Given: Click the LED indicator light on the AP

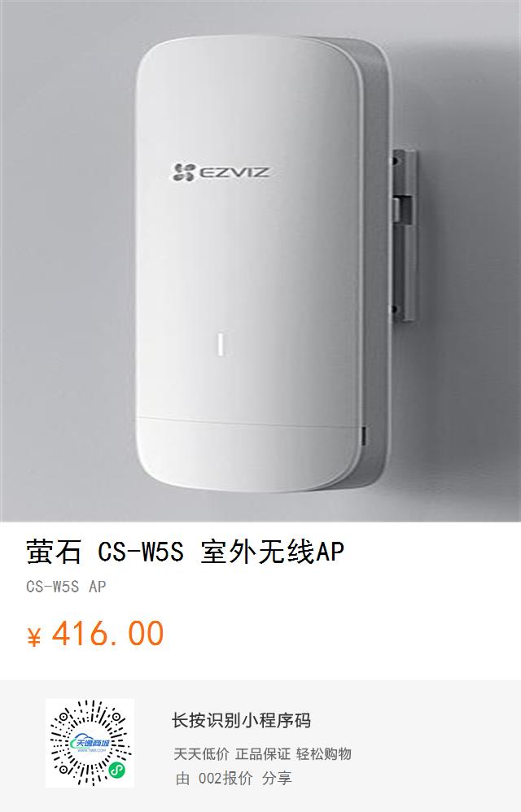Looking at the screenshot, I should click(x=221, y=344).
